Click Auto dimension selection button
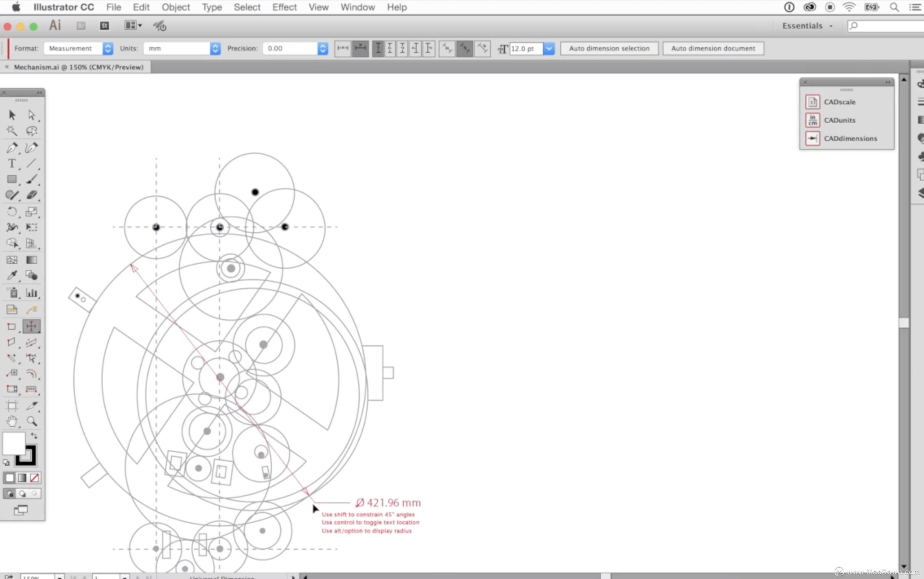Viewport: 924px width, 579px height. point(609,48)
